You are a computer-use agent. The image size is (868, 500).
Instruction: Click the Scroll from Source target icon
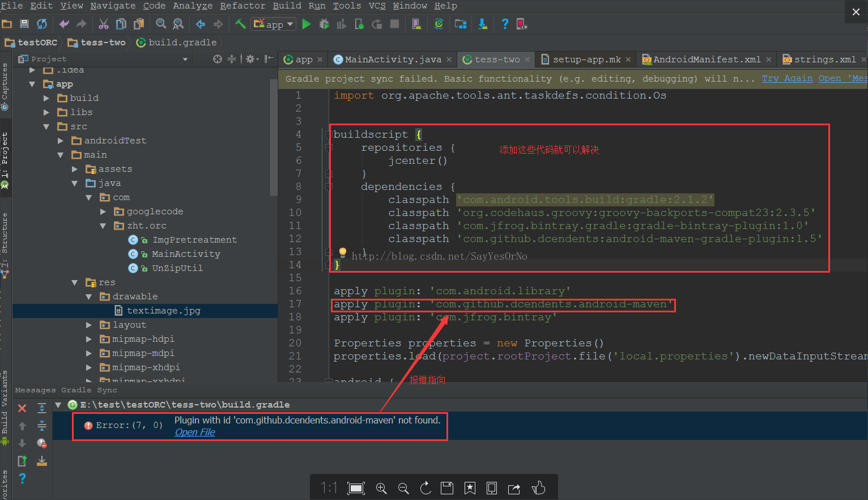(x=217, y=59)
